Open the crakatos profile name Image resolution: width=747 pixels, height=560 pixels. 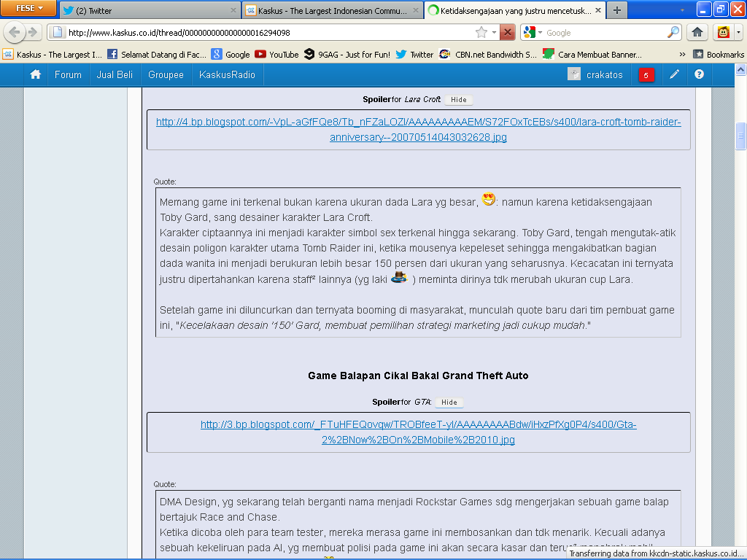(605, 75)
